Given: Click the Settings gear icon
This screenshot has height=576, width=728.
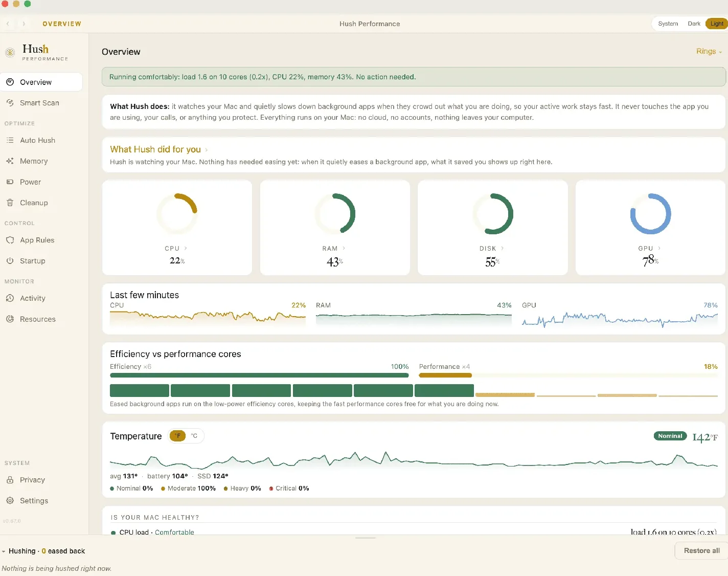Looking at the screenshot, I should [x=10, y=501].
